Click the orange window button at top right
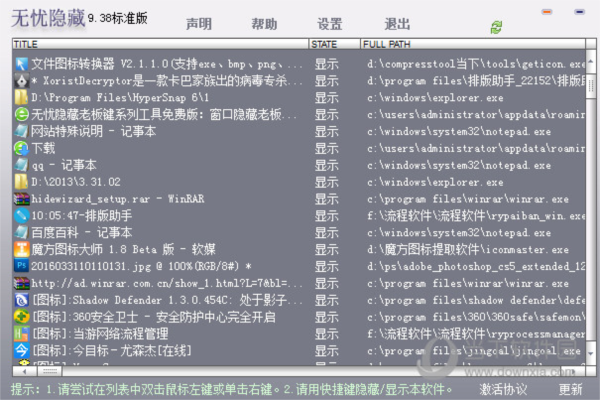This screenshot has height=400, width=600. click(547, 12)
